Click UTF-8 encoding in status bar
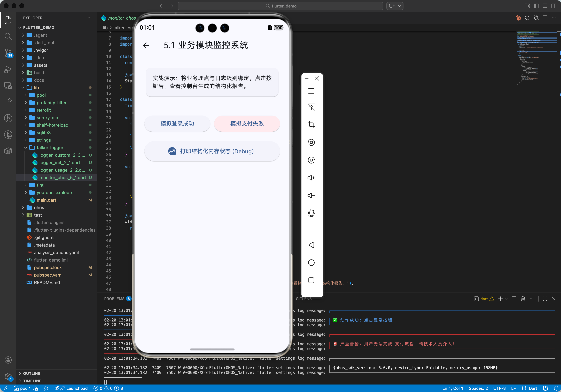Image resolution: width=561 pixels, height=392 pixels. 499,388
